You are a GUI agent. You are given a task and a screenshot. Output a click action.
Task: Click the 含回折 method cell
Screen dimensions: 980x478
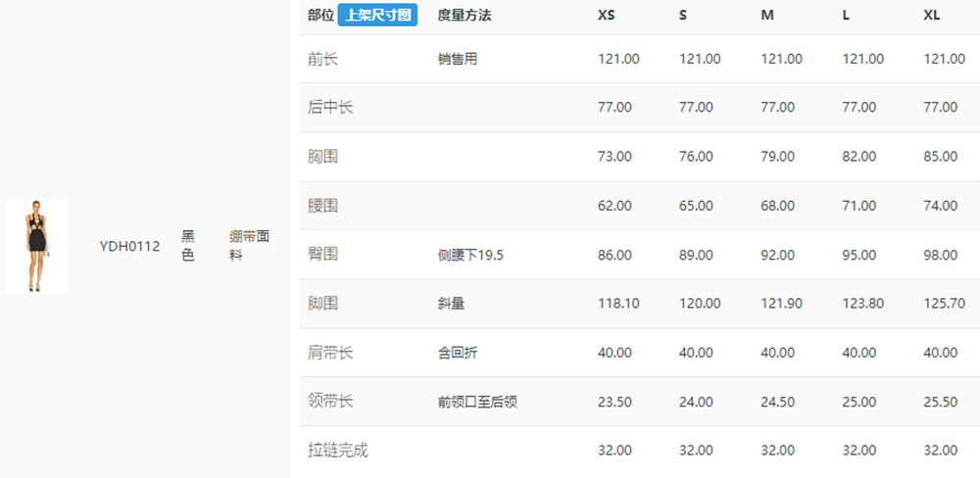point(458,353)
